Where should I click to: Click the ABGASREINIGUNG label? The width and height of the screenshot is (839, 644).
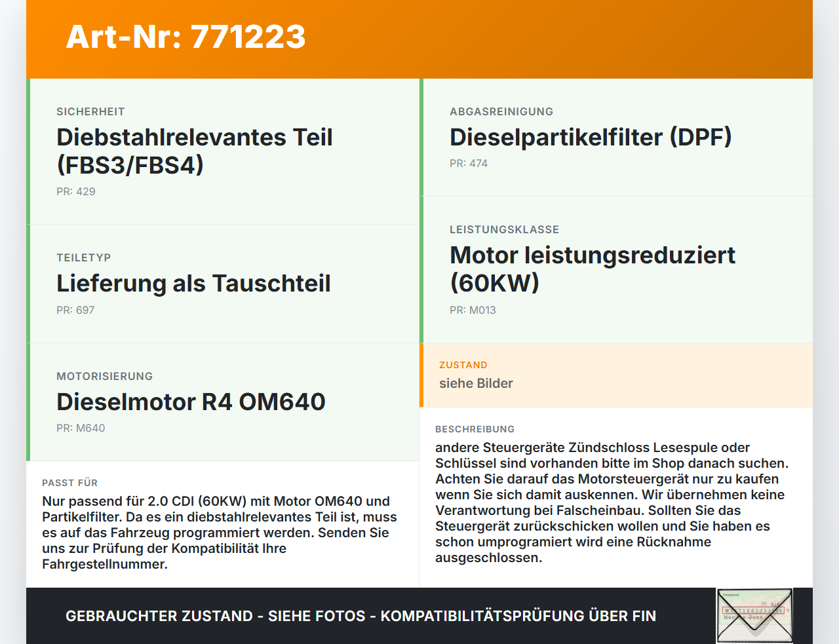tap(501, 112)
